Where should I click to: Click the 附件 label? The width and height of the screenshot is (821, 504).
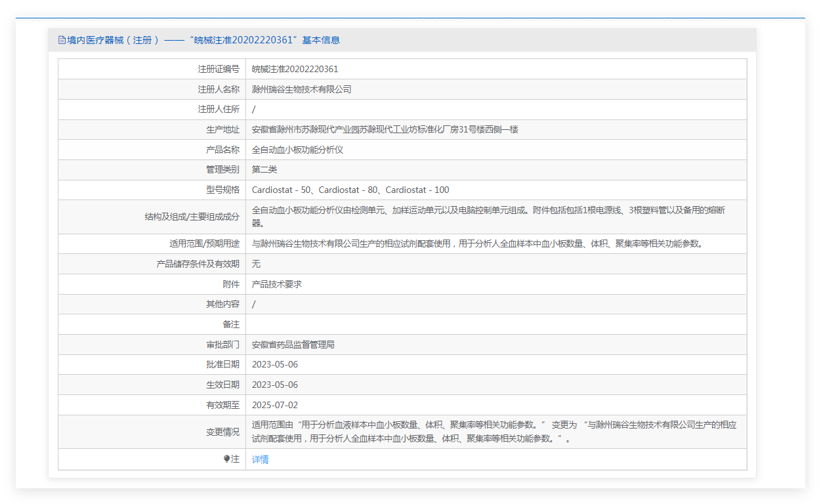(231, 284)
